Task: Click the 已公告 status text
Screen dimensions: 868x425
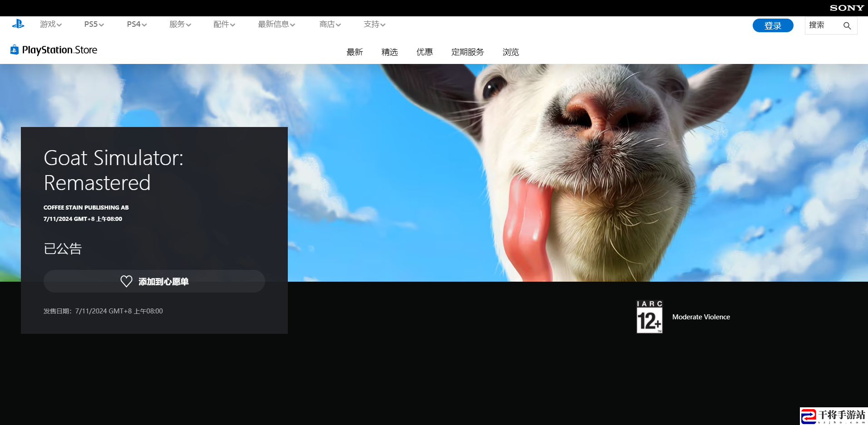Action: 63,249
